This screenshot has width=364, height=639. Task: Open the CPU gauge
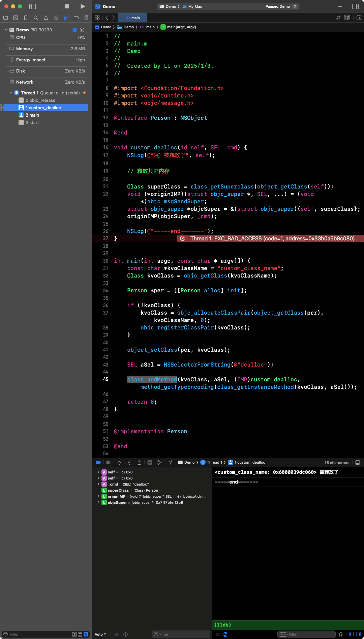click(47, 37)
